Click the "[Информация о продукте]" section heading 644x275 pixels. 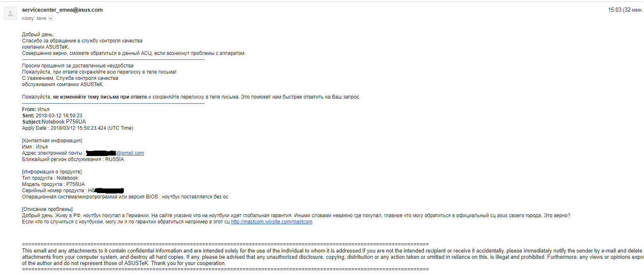pyautogui.click(x=52, y=172)
